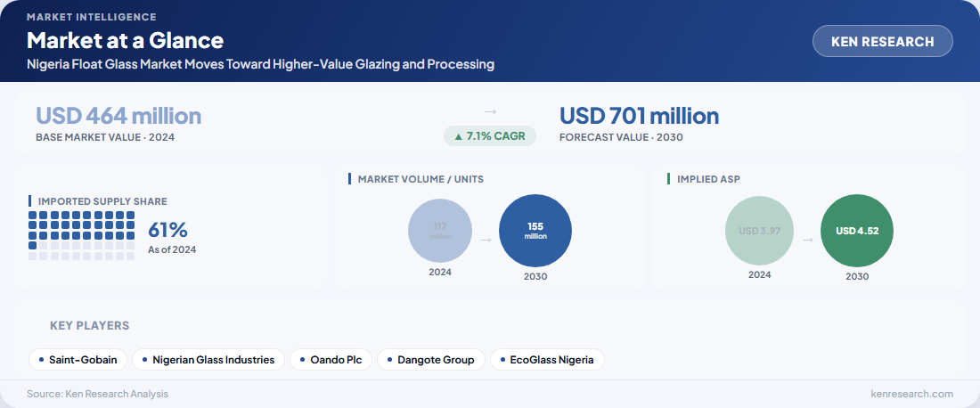Click the 7.1% CAGR badge
Viewport: 980px width, 408px height.
pos(490,135)
